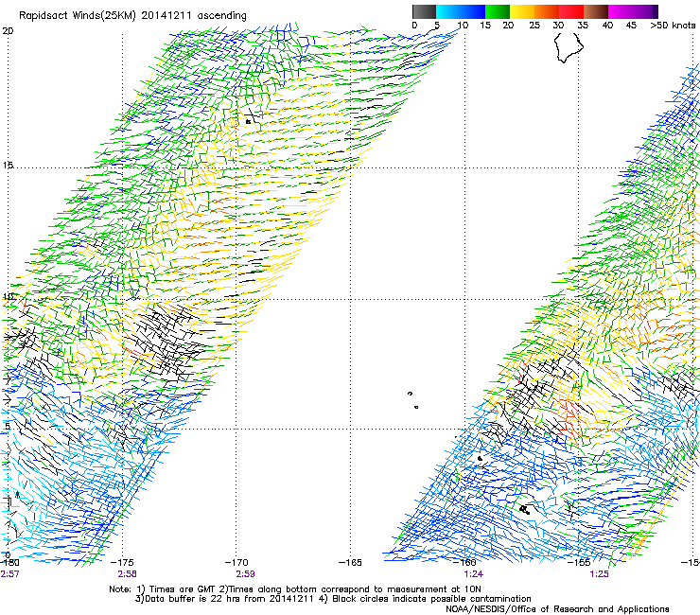Click the brown 35-40 knots legend swatch

(596, 11)
